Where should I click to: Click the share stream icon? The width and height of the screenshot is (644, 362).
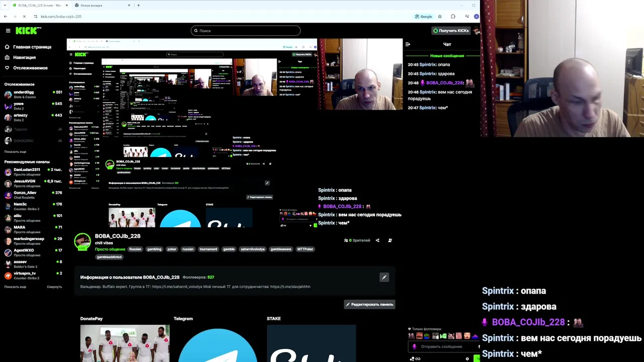tap(377, 240)
